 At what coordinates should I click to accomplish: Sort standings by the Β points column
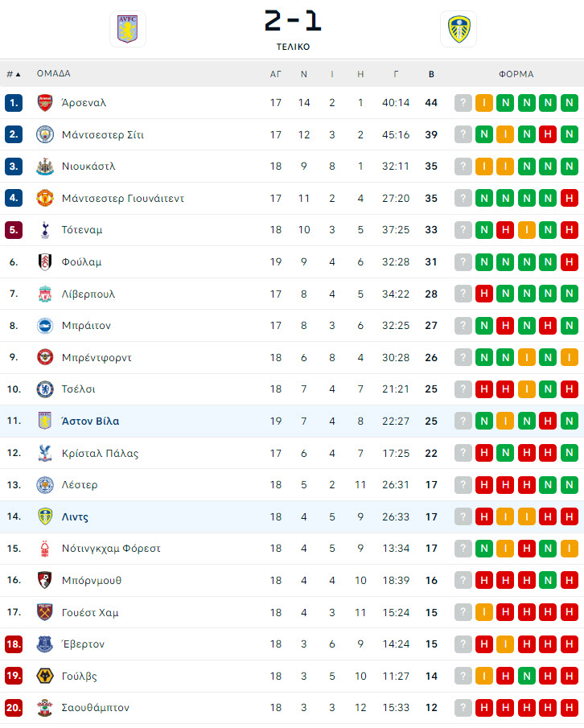(431, 74)
